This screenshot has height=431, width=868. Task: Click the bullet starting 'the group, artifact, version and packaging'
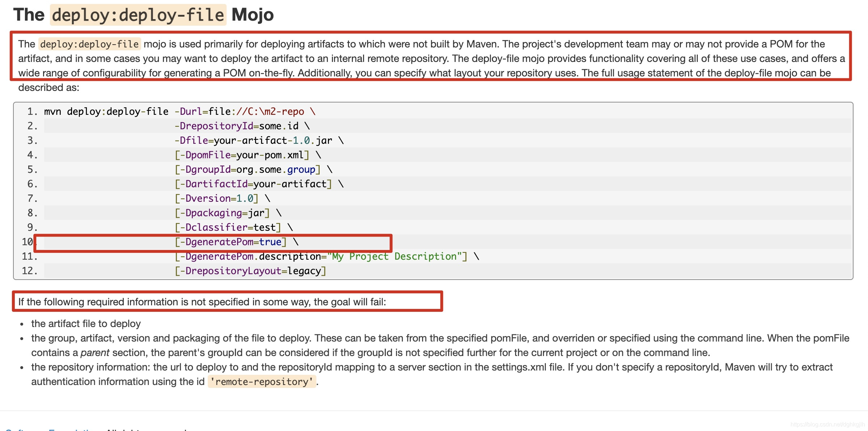pyautogui.click(x=440, y=346)
